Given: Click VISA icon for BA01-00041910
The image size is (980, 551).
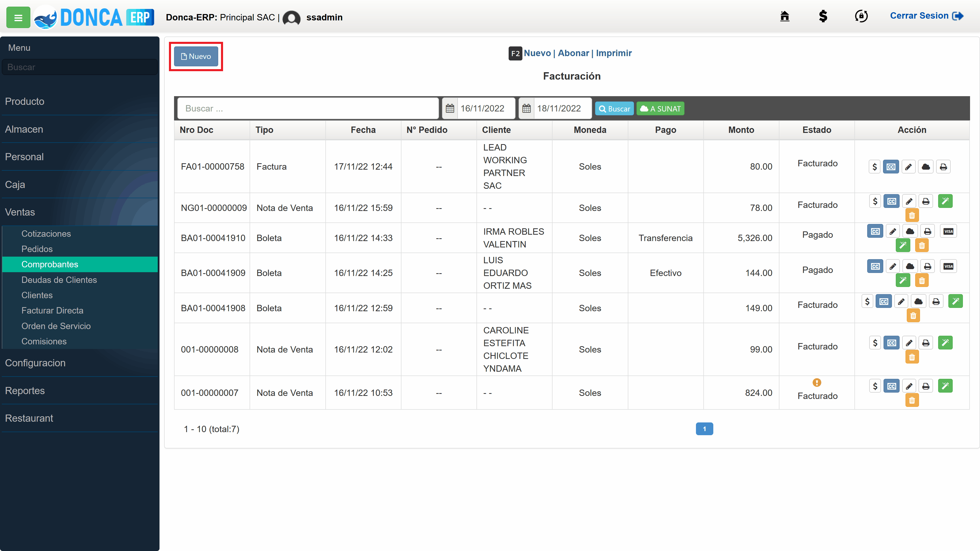Looking at the screenshot, I should point(948,231).
